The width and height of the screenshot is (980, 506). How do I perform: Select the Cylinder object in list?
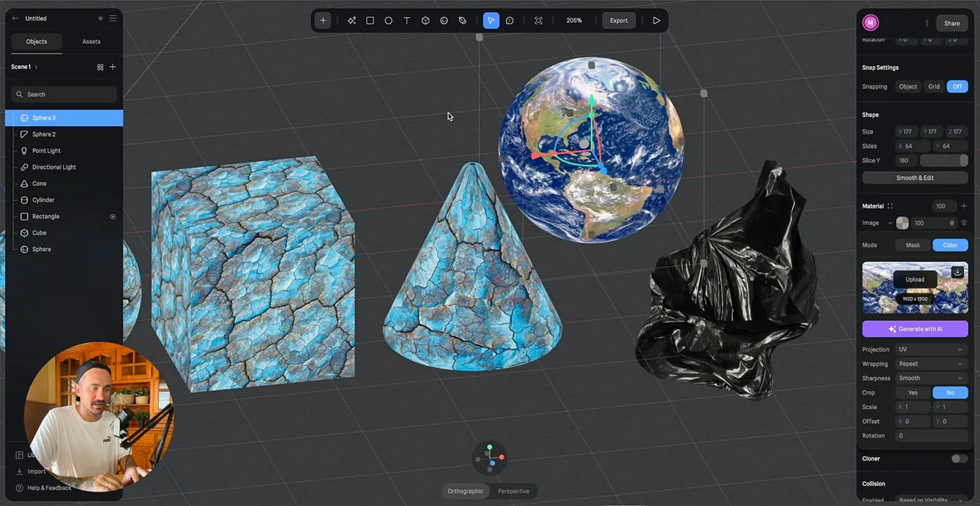coord(64,200)
